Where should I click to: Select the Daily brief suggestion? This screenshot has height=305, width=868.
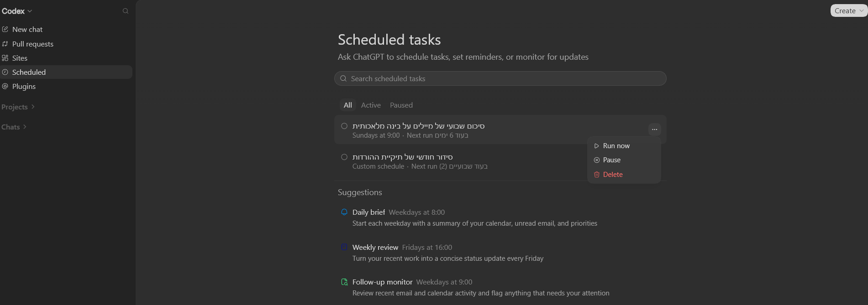500,217
